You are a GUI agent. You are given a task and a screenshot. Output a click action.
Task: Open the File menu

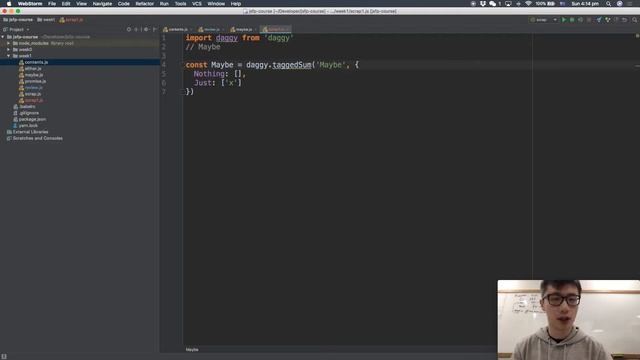[x=52, y=4]
